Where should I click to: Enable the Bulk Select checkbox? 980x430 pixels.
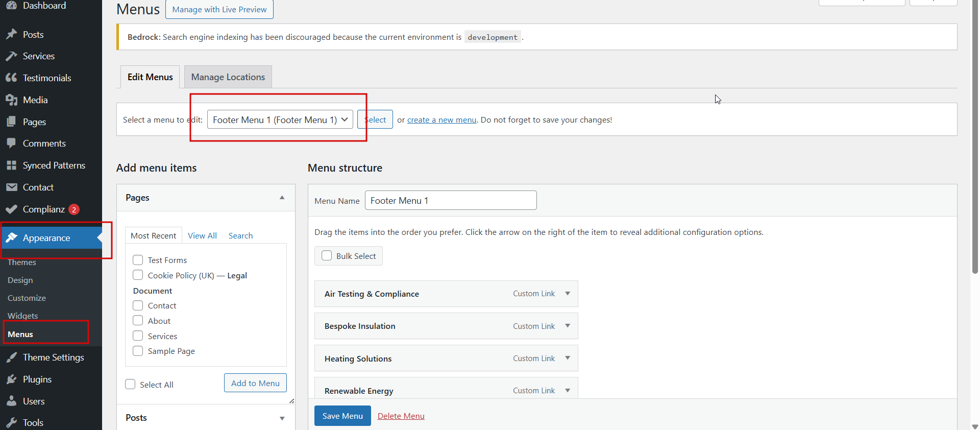327,256
